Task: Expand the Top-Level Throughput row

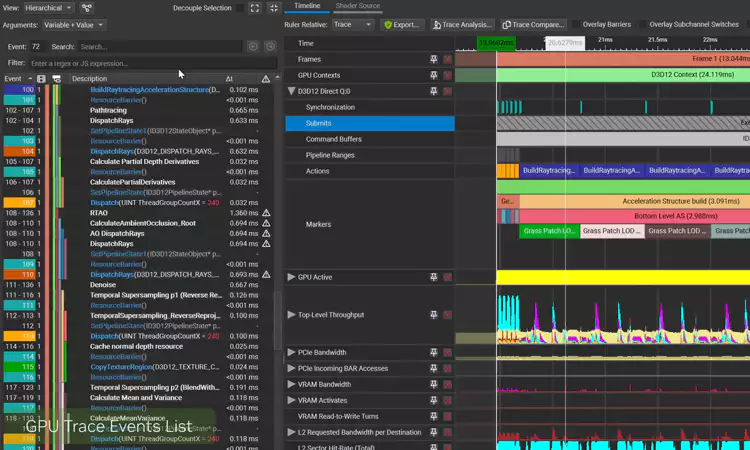Action: click(x=291, y=315)
